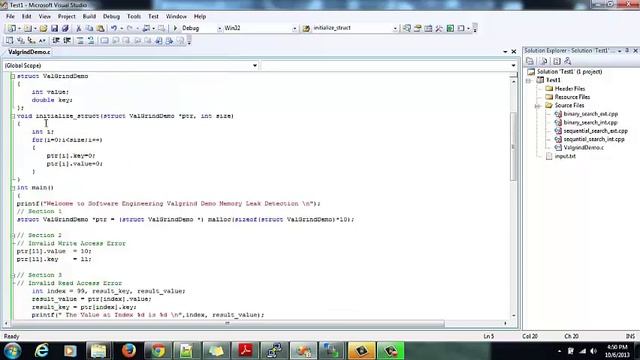This screenshot has height=360, width=640.
Task: Collapse the initialize_struct function outline
Action: point(13,116)
